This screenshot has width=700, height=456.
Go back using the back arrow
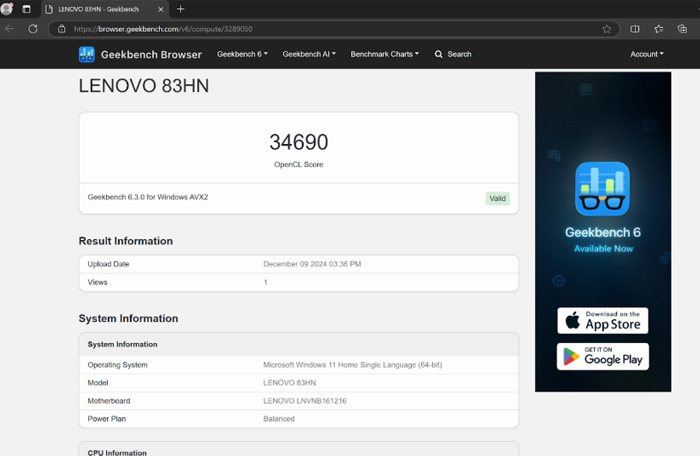[9, 29]
